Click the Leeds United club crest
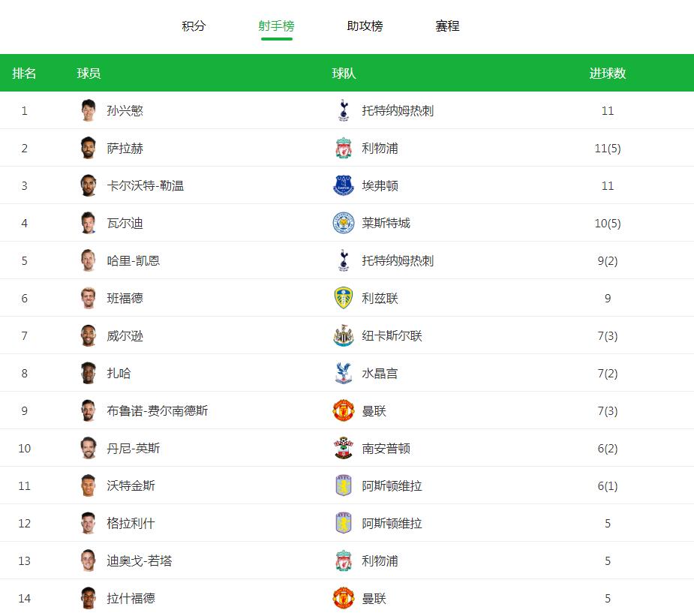The width and height of the screenshot is (694, 616). [x=344, y=298]
